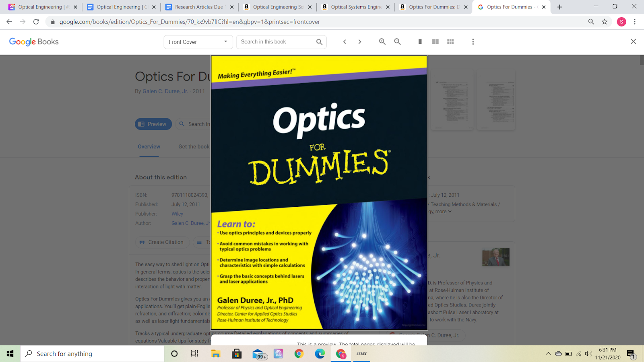Expand the subject list with "more"
This screenshot has height=362, width=644.
pos(443,212)
